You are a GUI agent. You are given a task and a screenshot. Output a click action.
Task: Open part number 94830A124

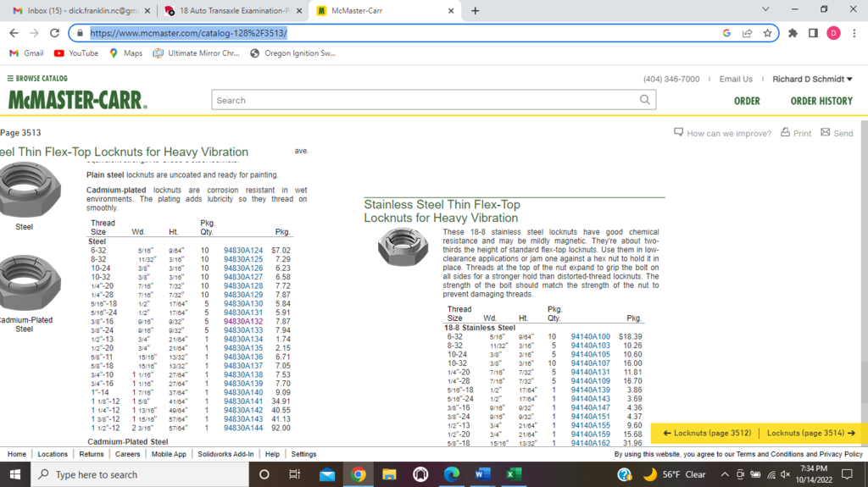[x=243, y=250]
